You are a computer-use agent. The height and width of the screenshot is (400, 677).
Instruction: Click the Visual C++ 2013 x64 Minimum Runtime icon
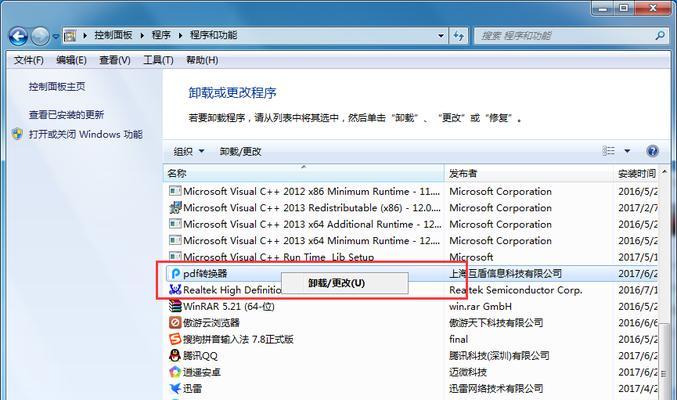175,240
